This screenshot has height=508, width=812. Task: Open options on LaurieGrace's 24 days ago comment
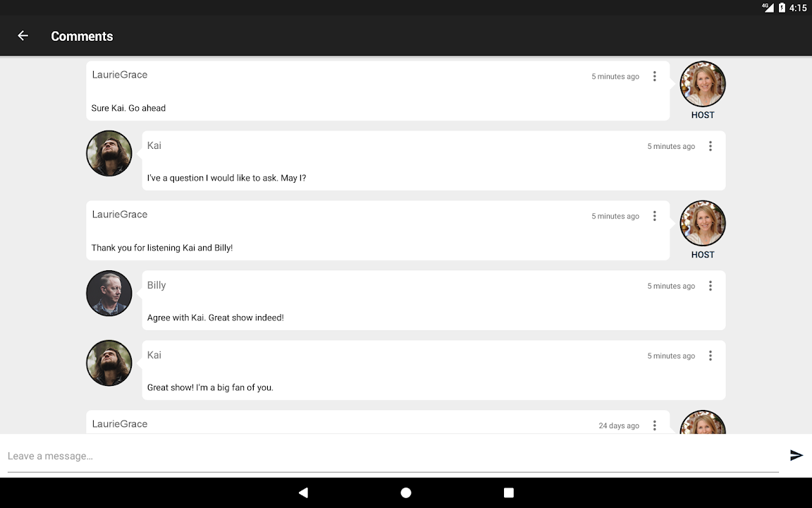pyautogui.click(x=654, y=425)
